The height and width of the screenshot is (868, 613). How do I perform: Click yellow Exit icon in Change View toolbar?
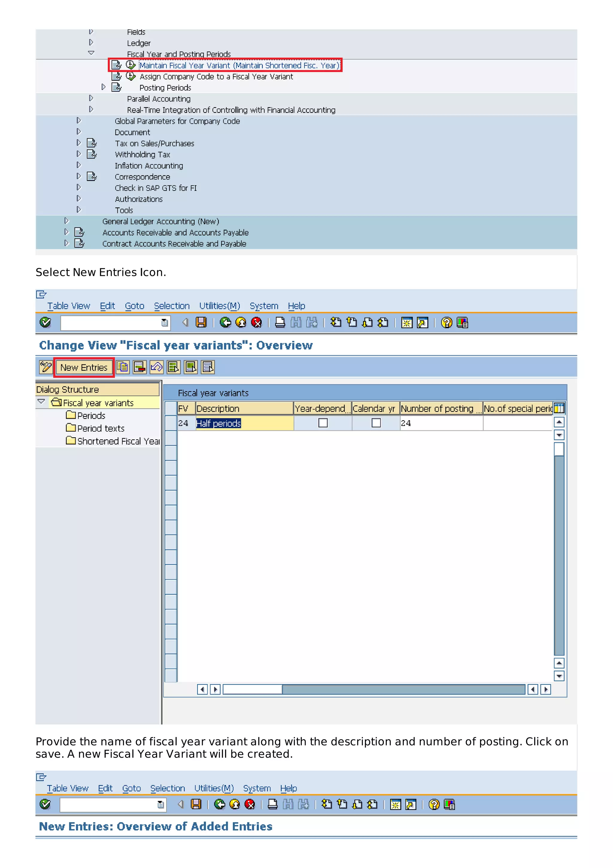(241, 323)
